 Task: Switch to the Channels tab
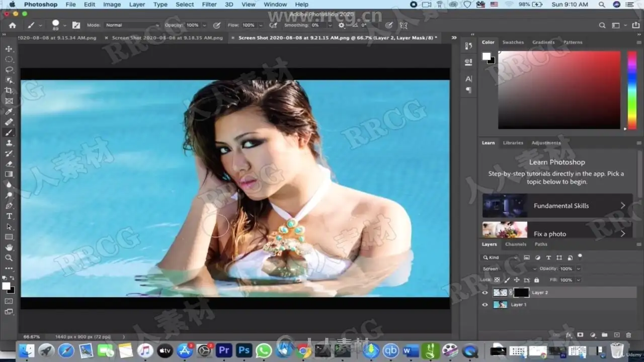(516, 244)
